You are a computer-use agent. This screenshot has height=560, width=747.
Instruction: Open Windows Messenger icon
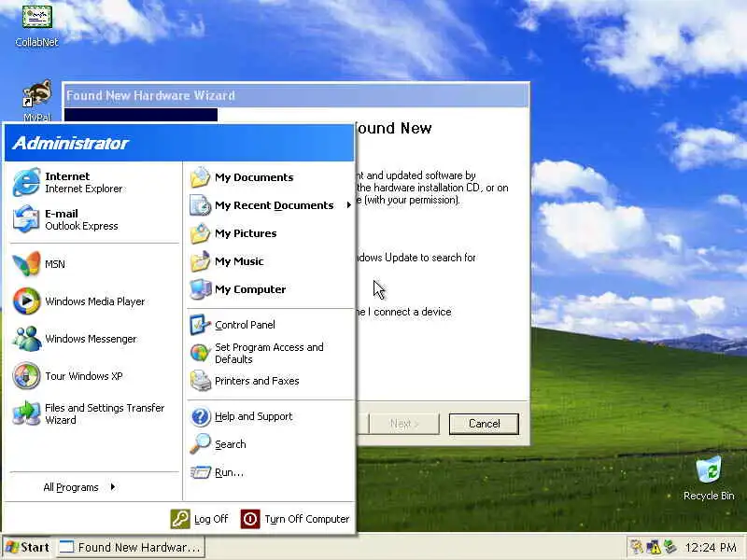26,339
